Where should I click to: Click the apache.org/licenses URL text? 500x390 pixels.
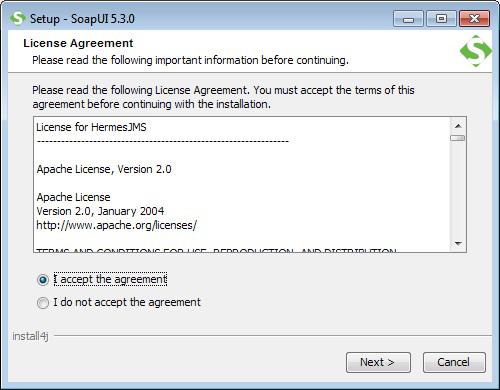tap(117, 225)
